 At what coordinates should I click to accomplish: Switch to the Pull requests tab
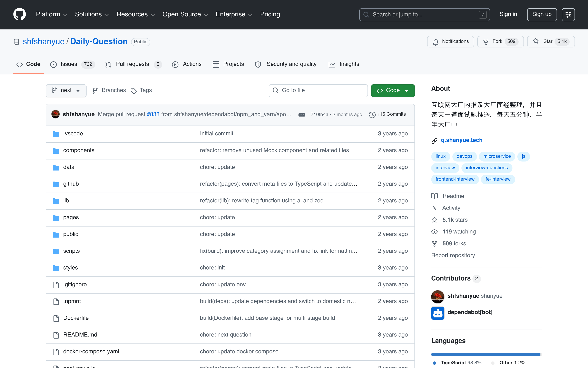[x=133, y=64]
